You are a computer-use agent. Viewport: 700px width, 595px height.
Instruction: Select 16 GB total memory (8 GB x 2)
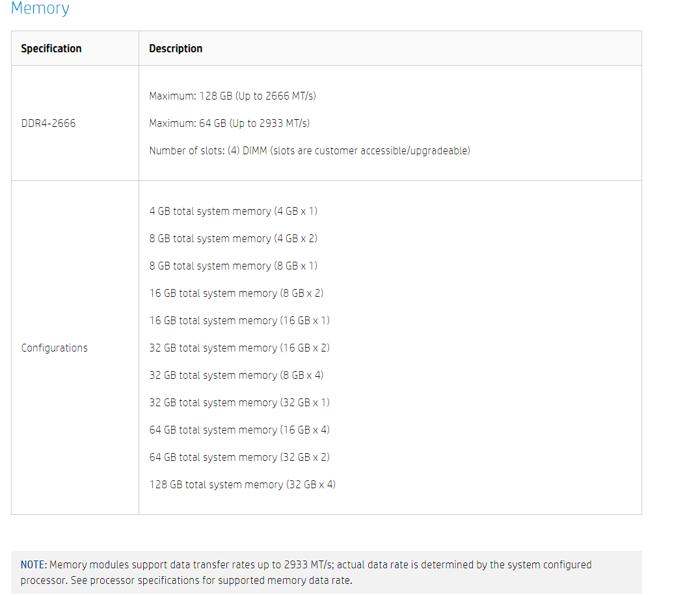pos(237,293)
